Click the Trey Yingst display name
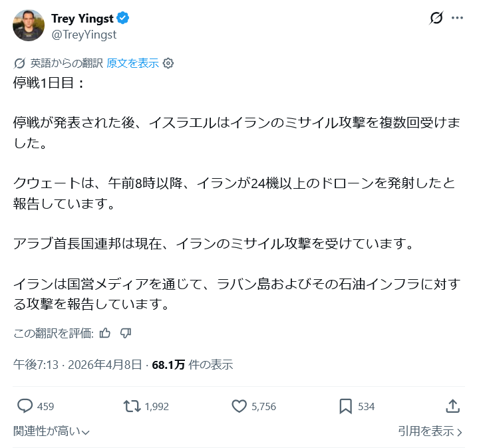477x448 pixels. coord(82,19)
